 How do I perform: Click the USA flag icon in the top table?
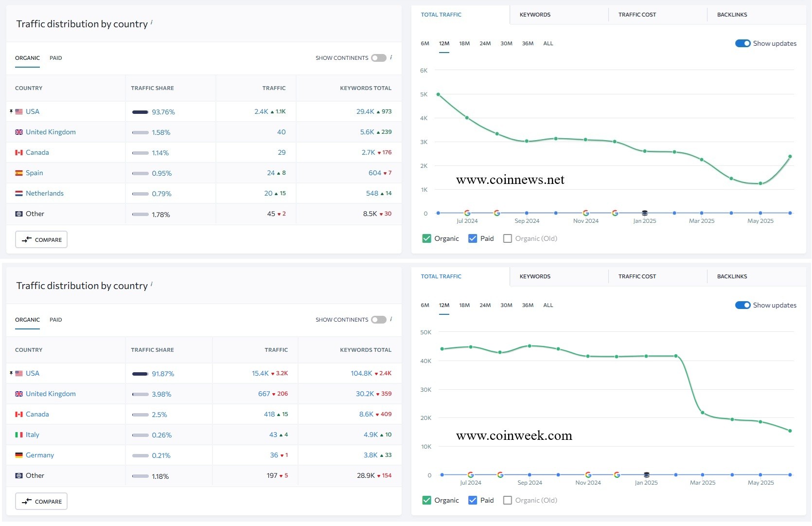19,112
